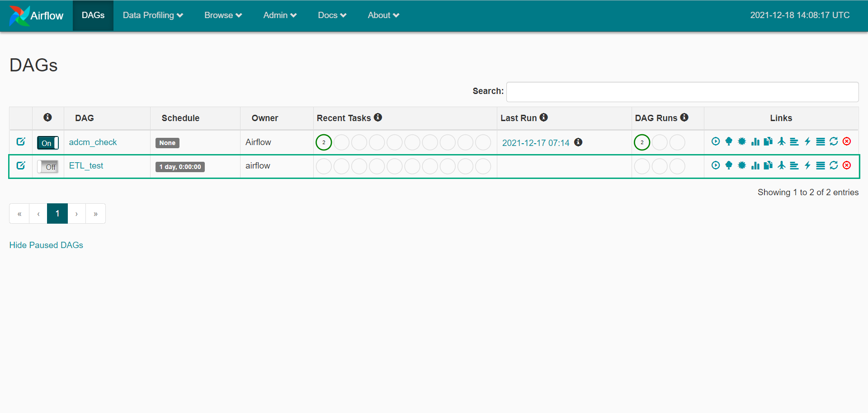
Task: Click the edit icon for ETL_test
Action: [x=21, y=165]
